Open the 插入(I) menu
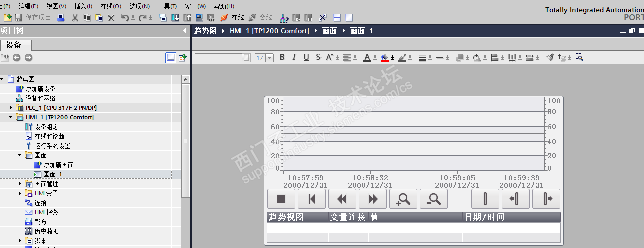 (x=83, y=6)
